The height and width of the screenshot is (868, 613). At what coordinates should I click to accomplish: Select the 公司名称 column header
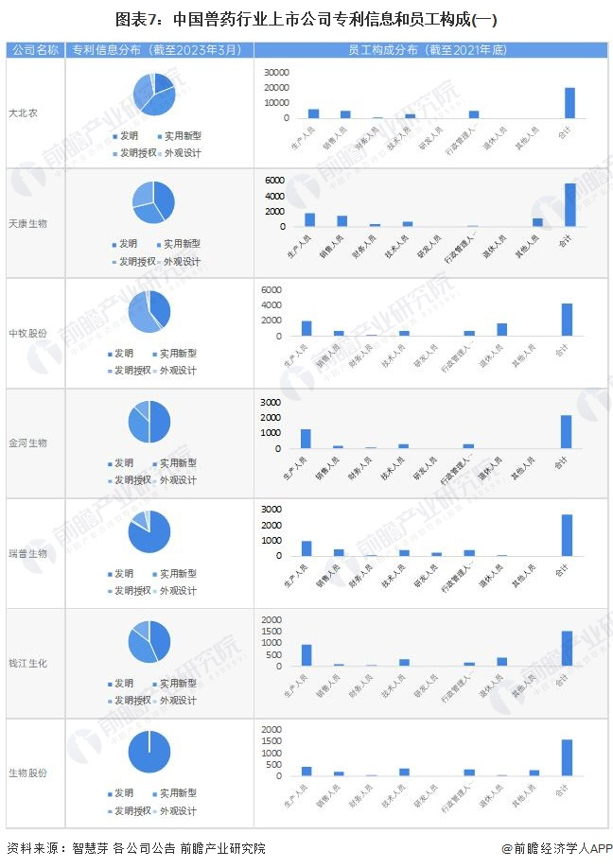35,49
